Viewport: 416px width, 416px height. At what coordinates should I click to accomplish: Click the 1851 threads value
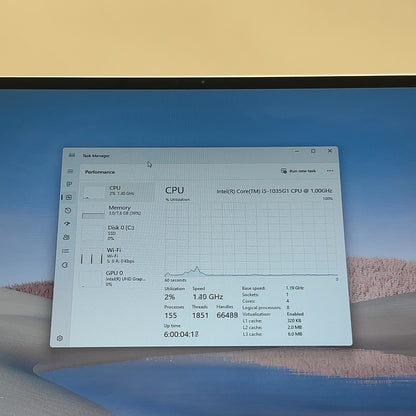pyautogui.click(x=200, y=315)
